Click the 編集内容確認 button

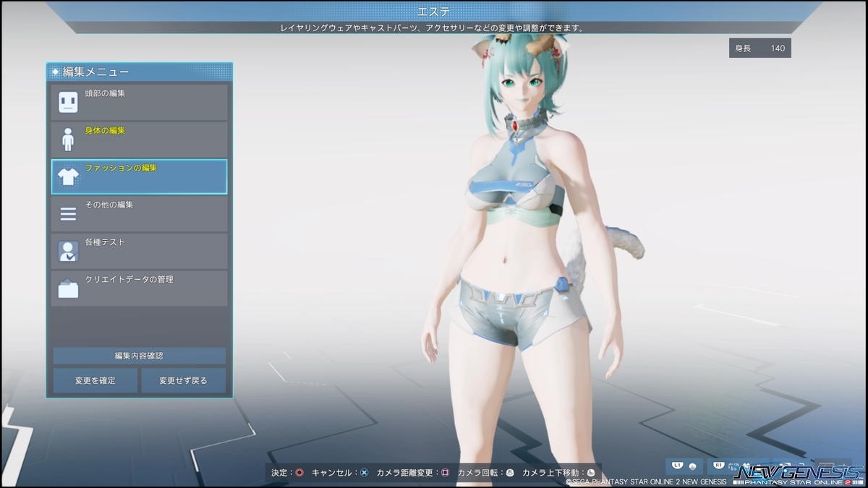[140, 356]
